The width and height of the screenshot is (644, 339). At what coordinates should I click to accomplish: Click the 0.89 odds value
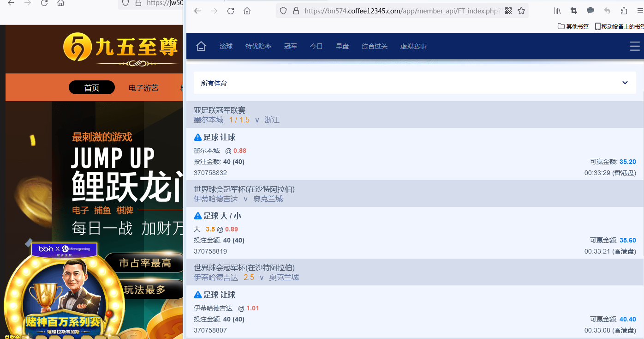point(232,229)
